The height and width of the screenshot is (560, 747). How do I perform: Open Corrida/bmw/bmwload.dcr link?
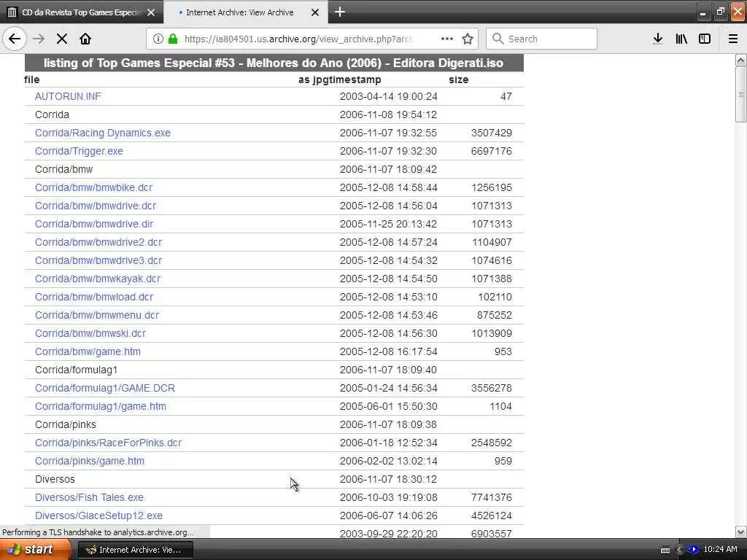[x=94, y=297]
